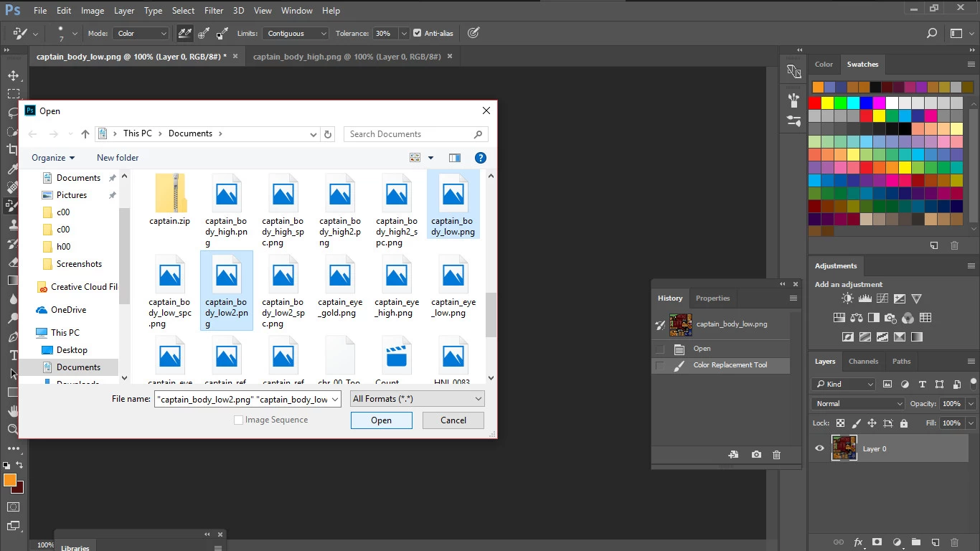Swap foreground and background colors
This screenshot has height=551, width=980.
[x=20, y=465]
